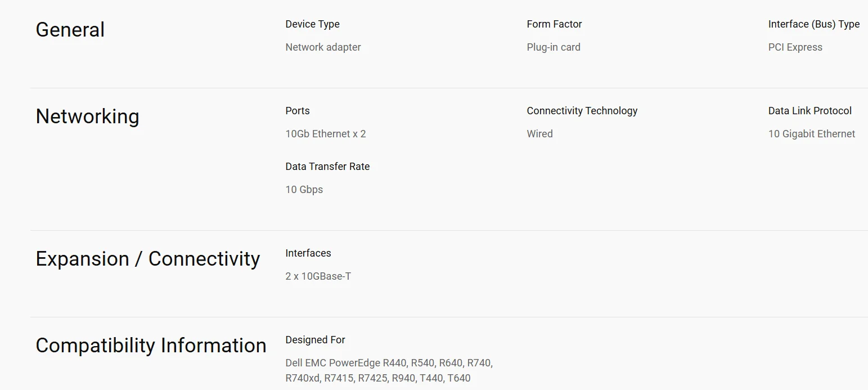Select the Interface (Bus) Type label
The image size is (868, 390).
click(x=814, y=24)
